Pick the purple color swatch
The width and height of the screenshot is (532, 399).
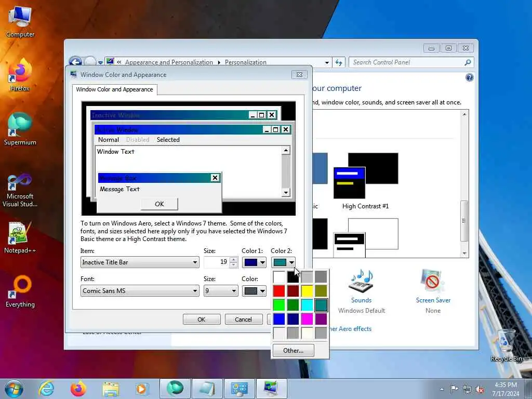coord(321,319)
